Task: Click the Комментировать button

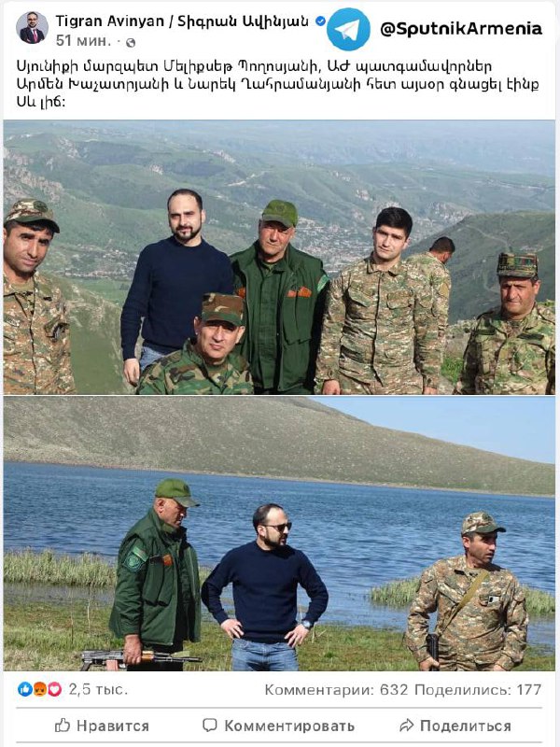Action: point(278,726)
